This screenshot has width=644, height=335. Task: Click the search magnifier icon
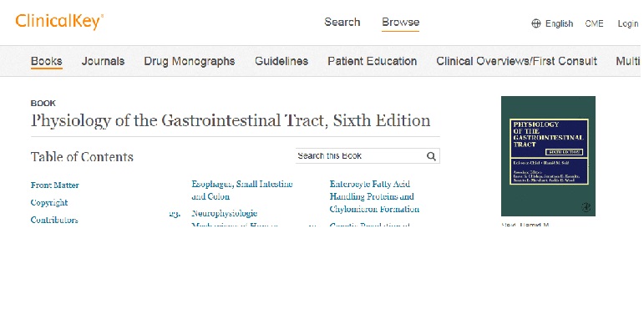coord(431,156)
